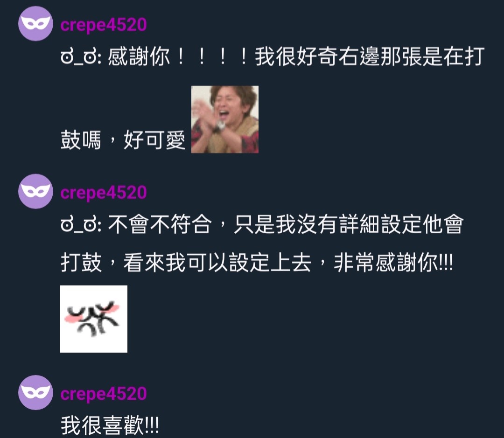Open the laughing clapping man image
The image size is (504, 438).
[x=224, y=119]
